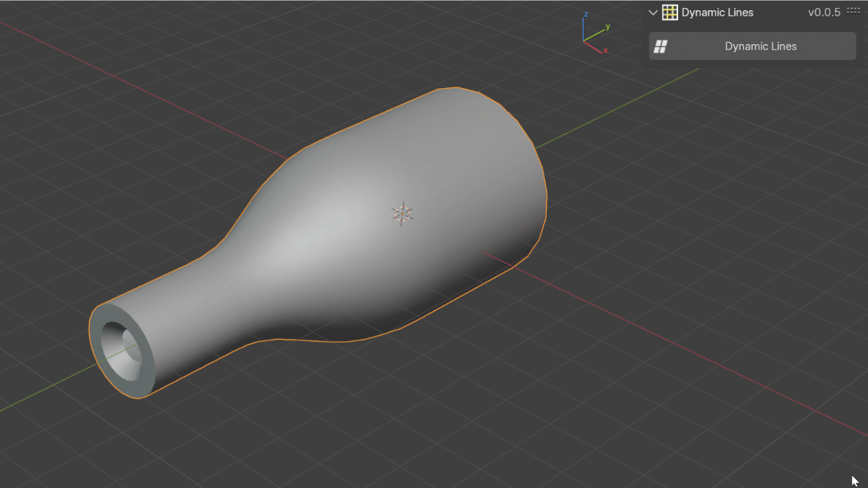
Task: Click the Dynamic Lines panel header title
Action: (717, 12)
